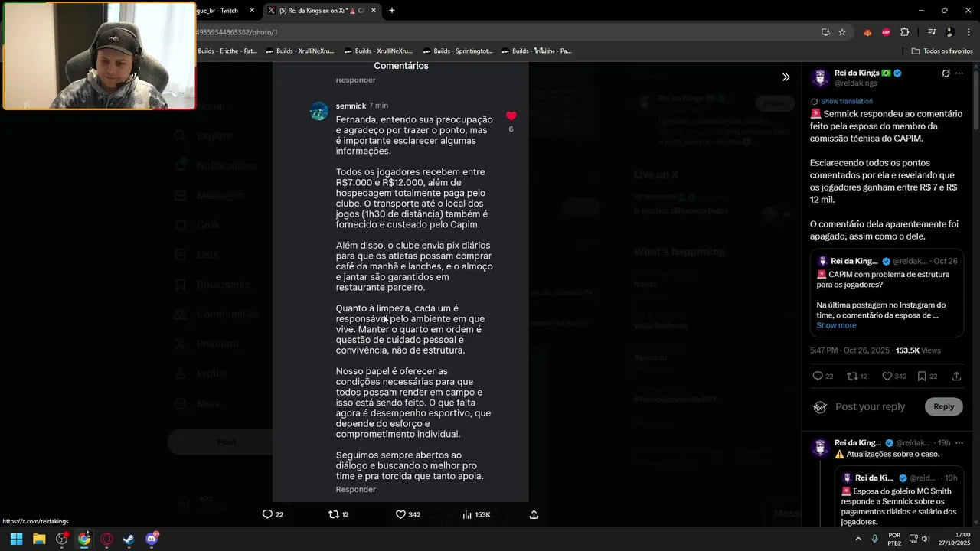This screenshot has height=551, width=980.
Task: Open Opera browser from taskbar
Action: point(106,539)
